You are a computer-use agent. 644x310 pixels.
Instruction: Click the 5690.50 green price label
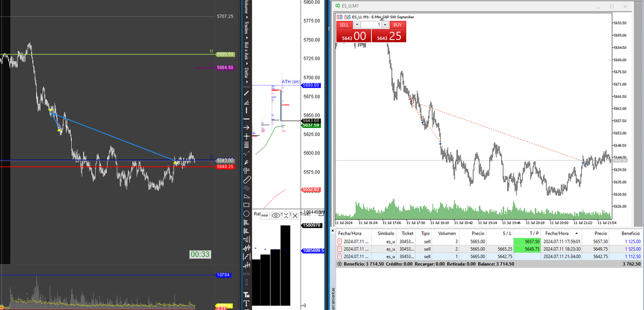(225, 54)
